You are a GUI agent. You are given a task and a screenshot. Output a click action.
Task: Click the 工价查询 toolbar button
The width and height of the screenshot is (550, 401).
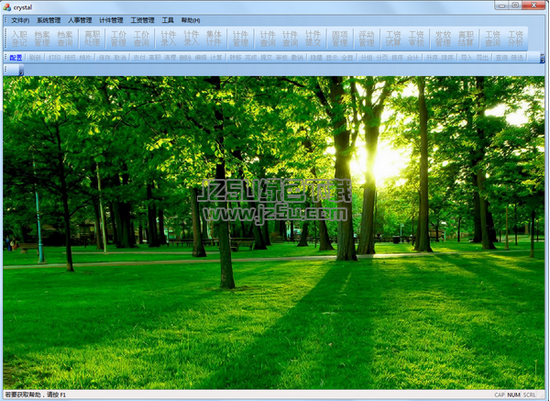[x=142, y=39]
